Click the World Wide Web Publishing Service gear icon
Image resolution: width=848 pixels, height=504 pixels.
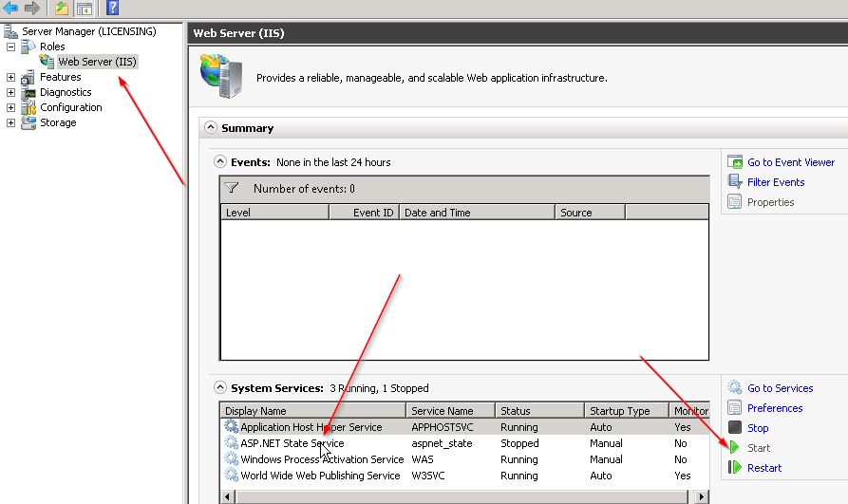(x=232, y=475)
